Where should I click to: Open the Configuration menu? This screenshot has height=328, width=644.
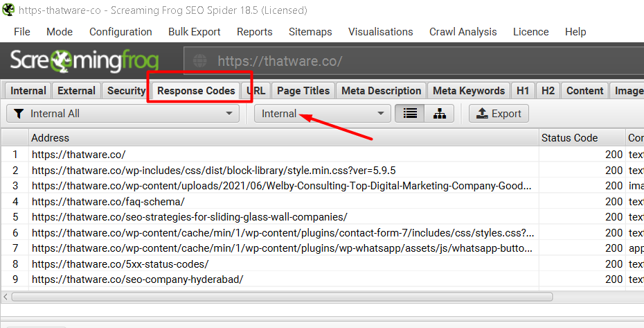click(120, 32)
